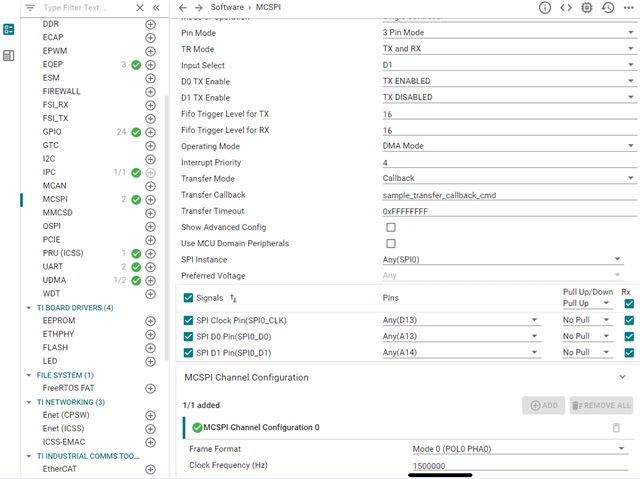Click the forward navigation arrow
The width and height of the screenshot is (640, 479).
click(x=199, y=8)
